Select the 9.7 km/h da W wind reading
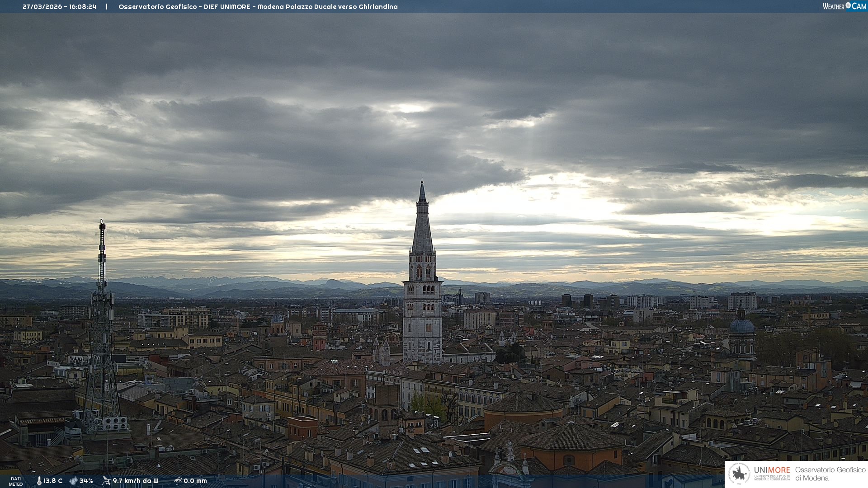Screen dimensions: 868x488 coord(136,481)
